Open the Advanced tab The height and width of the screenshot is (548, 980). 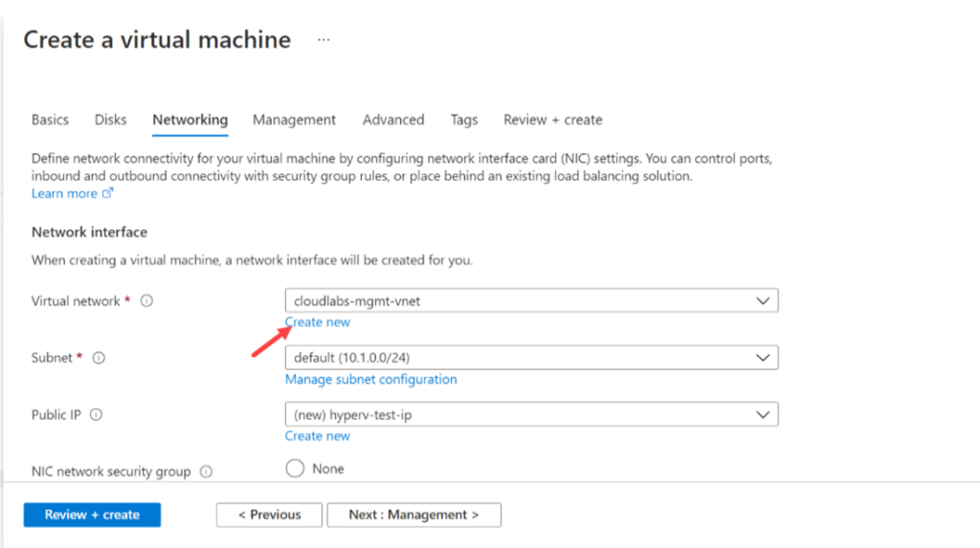[393, 120]
